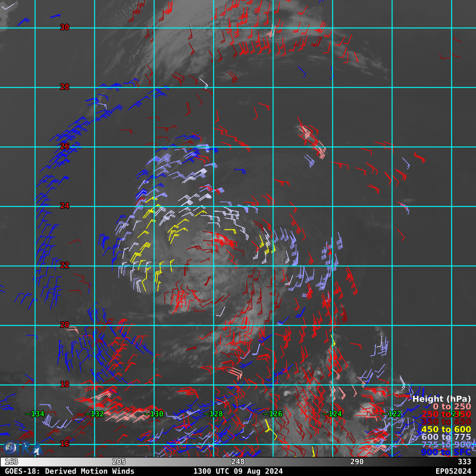
Task: Click the 333 value at colorbar end
Action: pyautogui.click(x=464, y=462)
